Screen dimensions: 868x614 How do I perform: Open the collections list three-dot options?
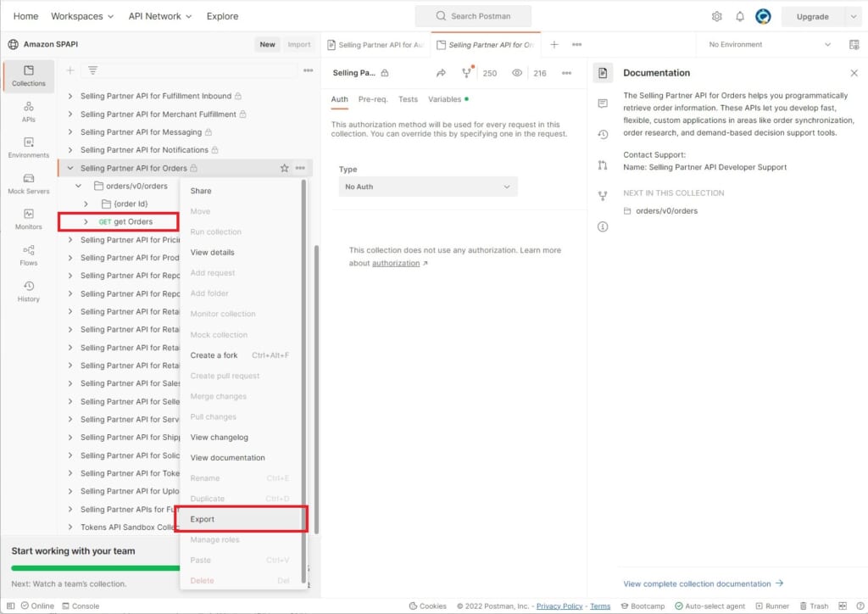coord(309,70)
